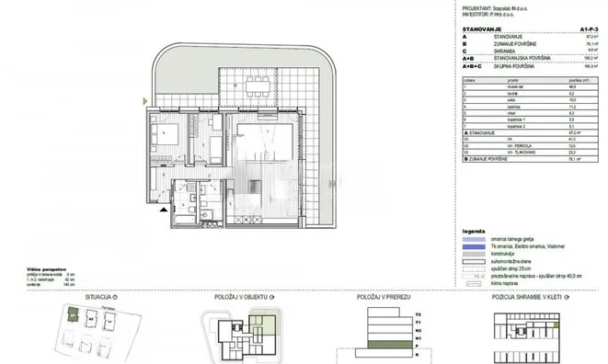
Task: Click the black entrance arrow marker
Action: (164, 210)
